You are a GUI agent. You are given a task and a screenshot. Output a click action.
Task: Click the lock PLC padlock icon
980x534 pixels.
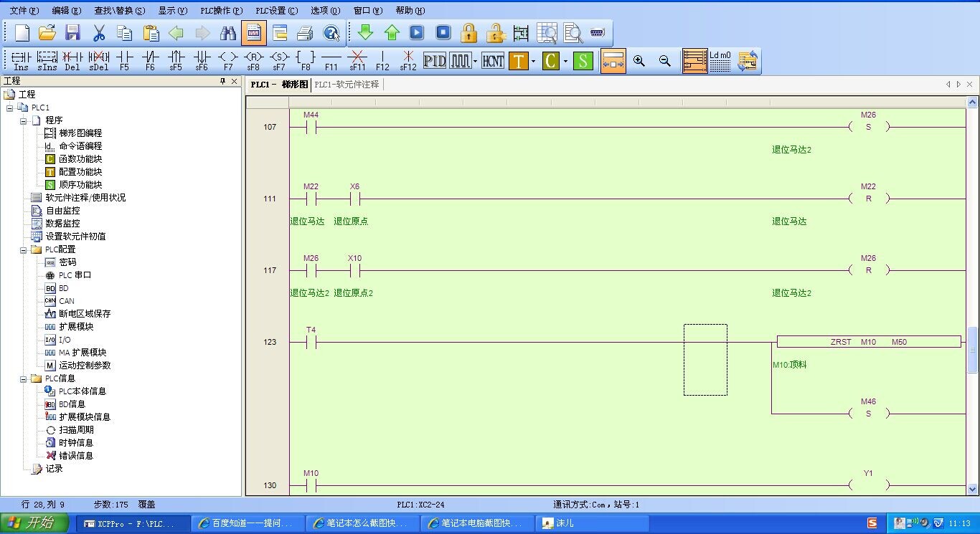[469, 33]
